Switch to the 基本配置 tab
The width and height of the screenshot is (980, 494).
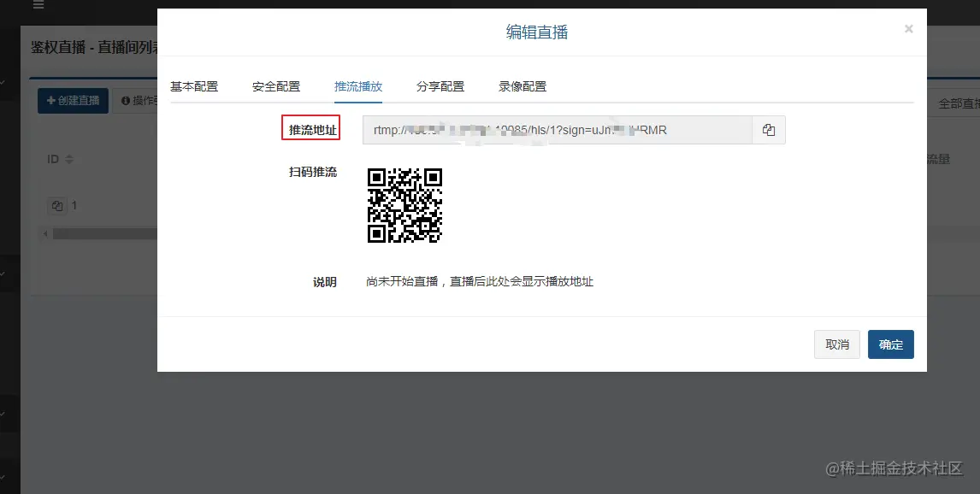coord(194,86)
